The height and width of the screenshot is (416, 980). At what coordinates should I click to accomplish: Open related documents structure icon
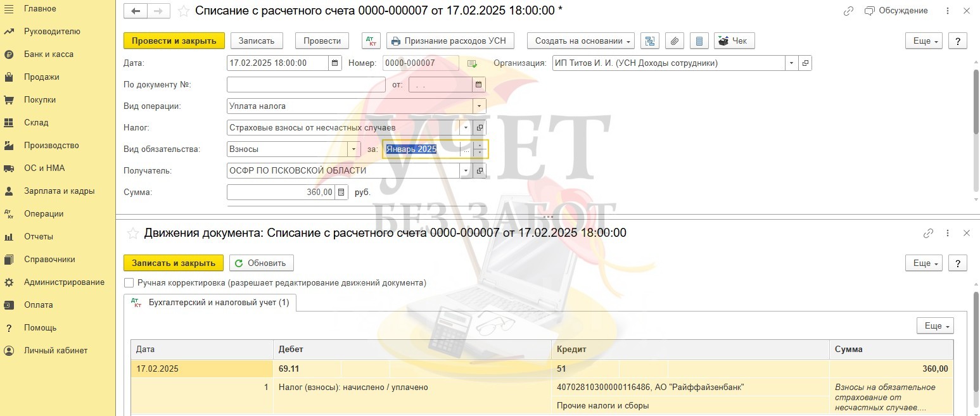coord(649,41)
